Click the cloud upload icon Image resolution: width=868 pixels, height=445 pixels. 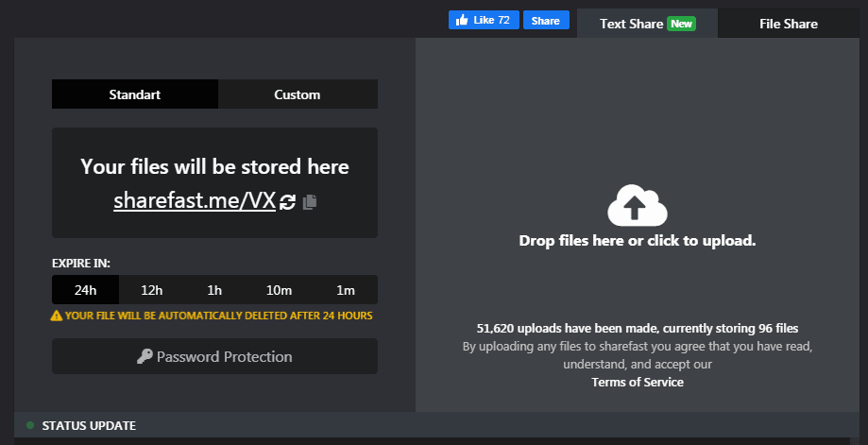pos(637,206)
